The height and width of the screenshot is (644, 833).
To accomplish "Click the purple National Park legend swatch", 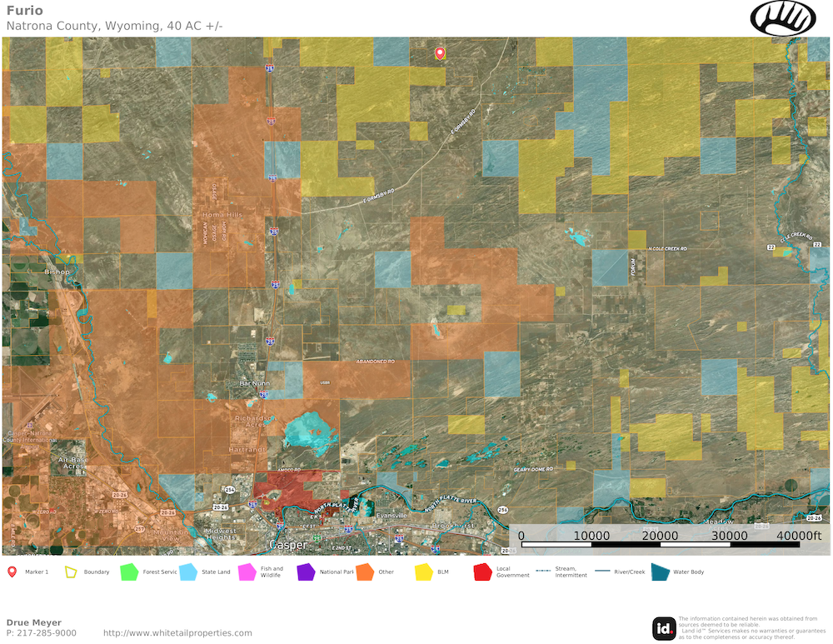I will pos(306,572).
